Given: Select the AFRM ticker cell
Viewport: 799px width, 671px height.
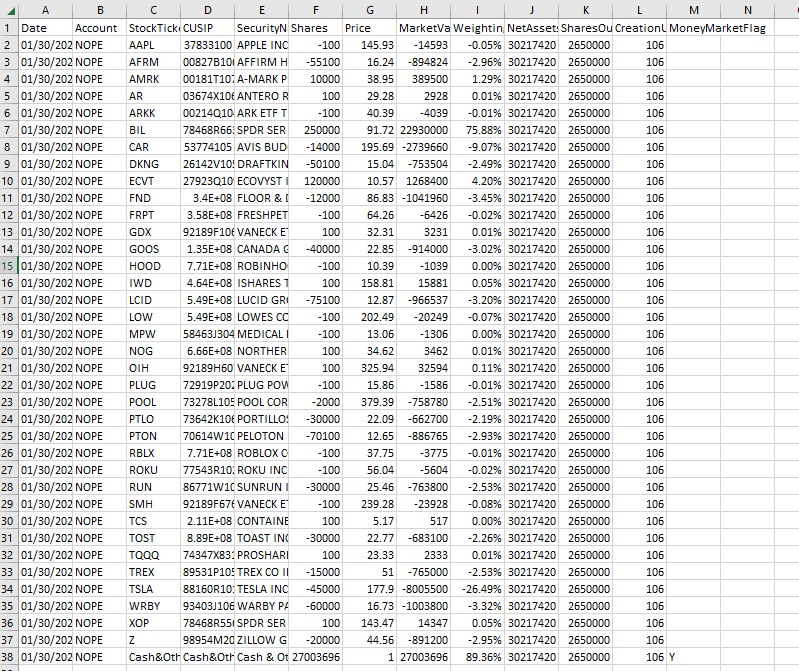Looking at the screenshot, I should [153, 62].
